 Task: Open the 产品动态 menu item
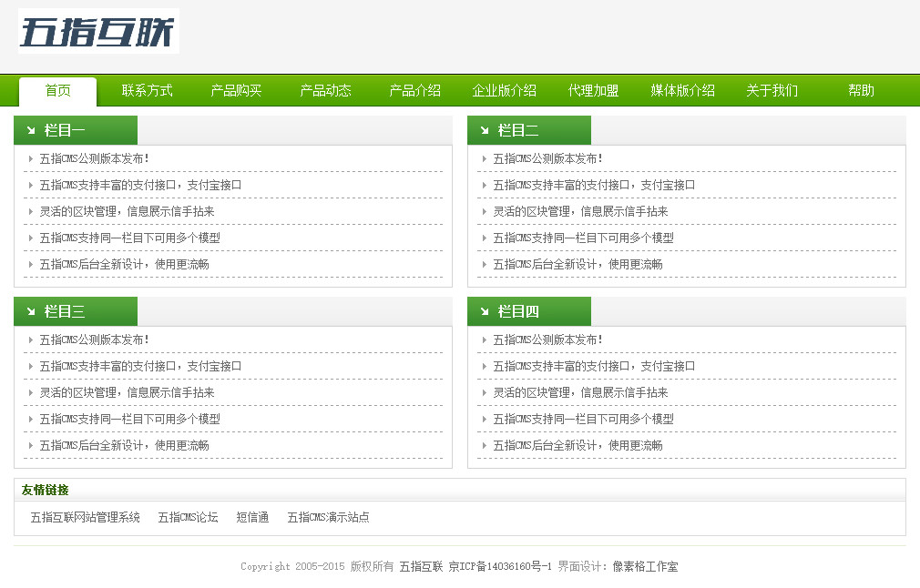pyautogui.click(x=324, y=90)
